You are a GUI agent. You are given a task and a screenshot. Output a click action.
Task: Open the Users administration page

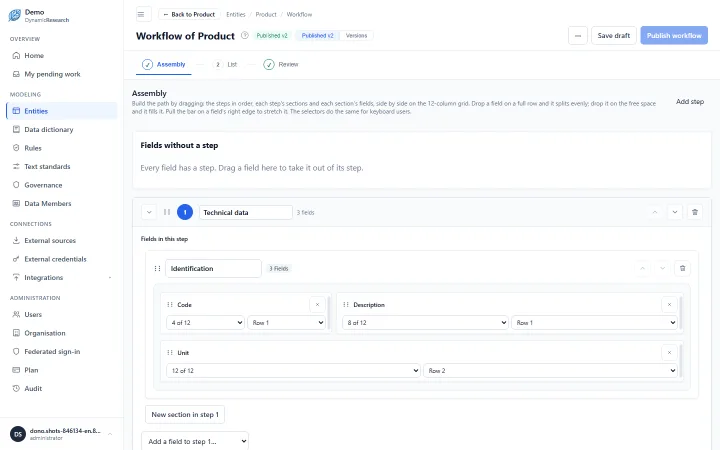(62, 315)
